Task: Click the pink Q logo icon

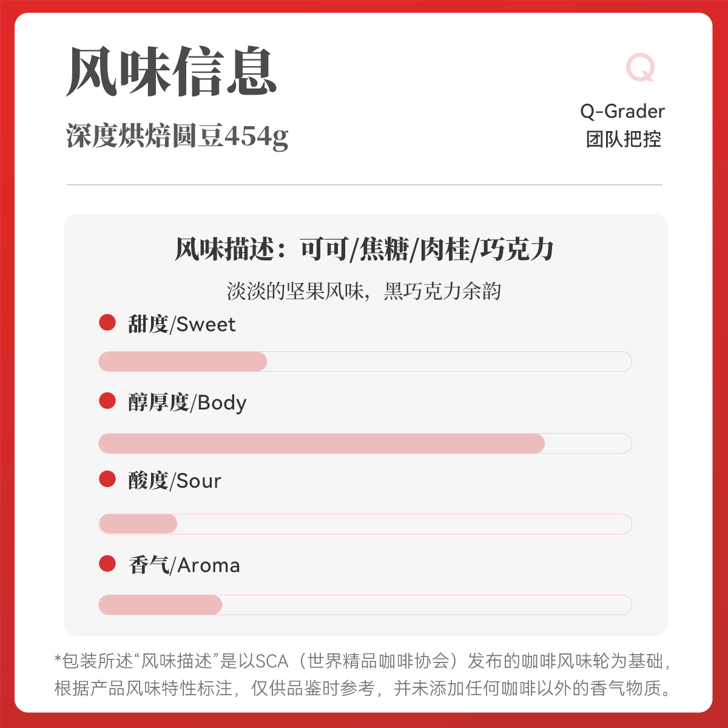Action: pyautogui.click(x=641, y=67)
